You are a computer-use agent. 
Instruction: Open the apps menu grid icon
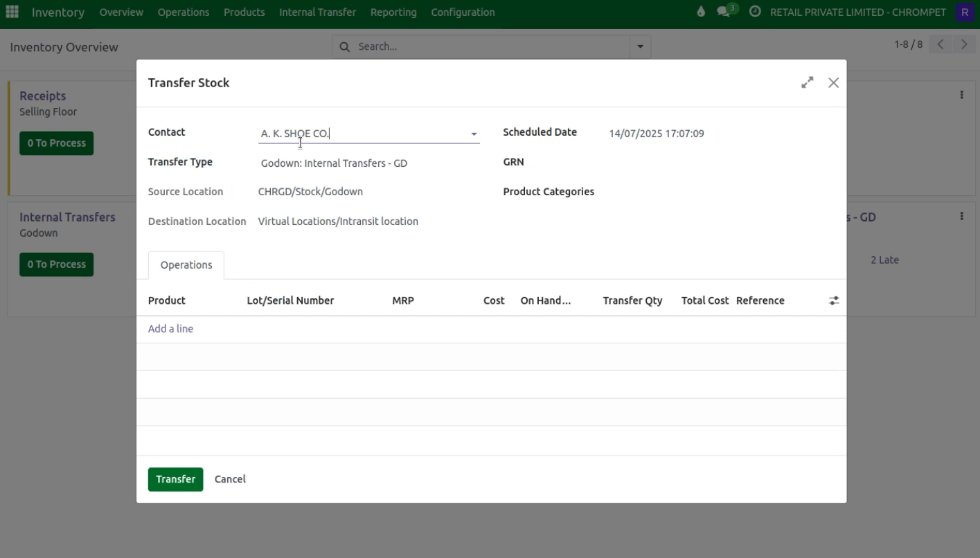coord(12,12)
